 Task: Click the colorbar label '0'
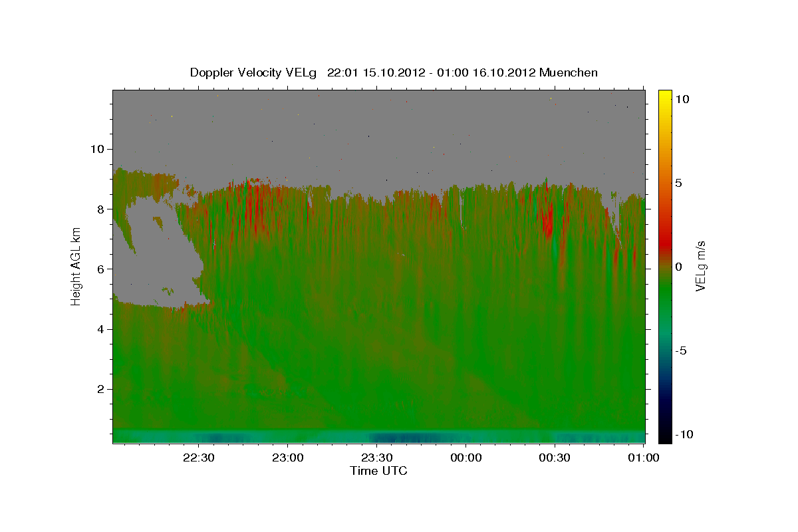[678, 267]
